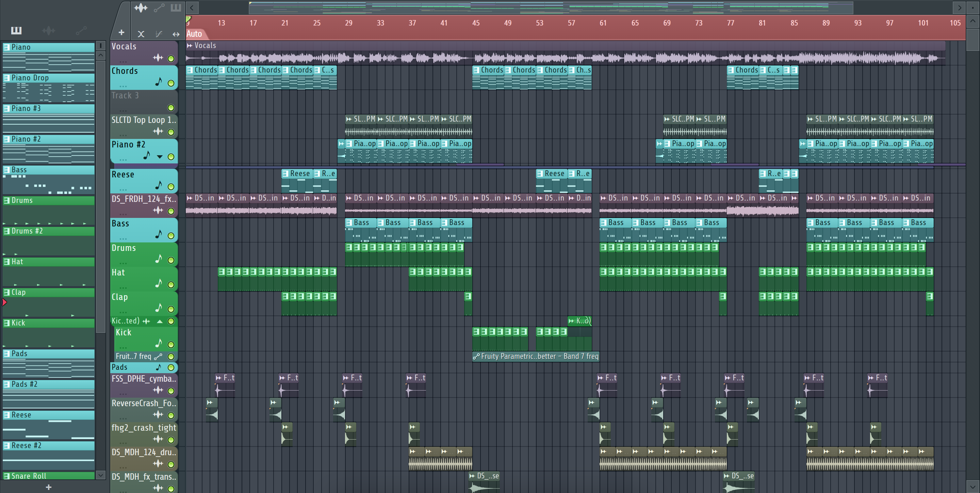
Task: Focus pattern clips piano icon in playlist header
Action: 176,7
